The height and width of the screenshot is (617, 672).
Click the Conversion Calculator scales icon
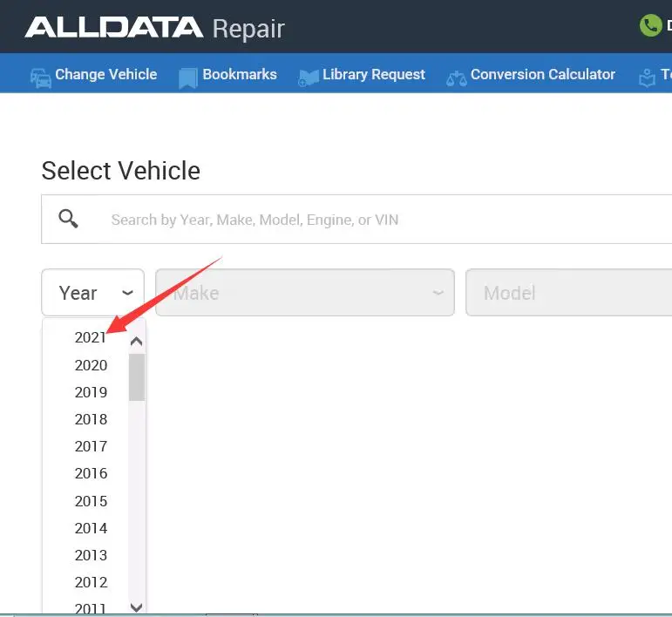[456, 78]
